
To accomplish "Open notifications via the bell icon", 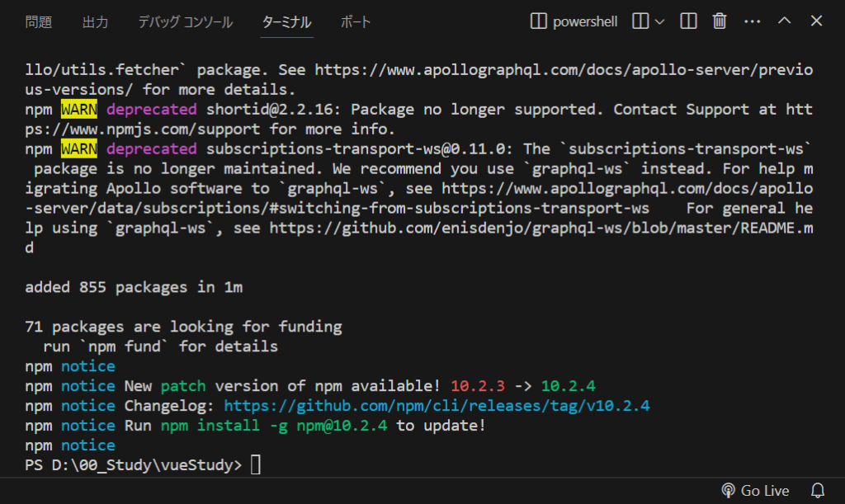I will tap(818, 491).
